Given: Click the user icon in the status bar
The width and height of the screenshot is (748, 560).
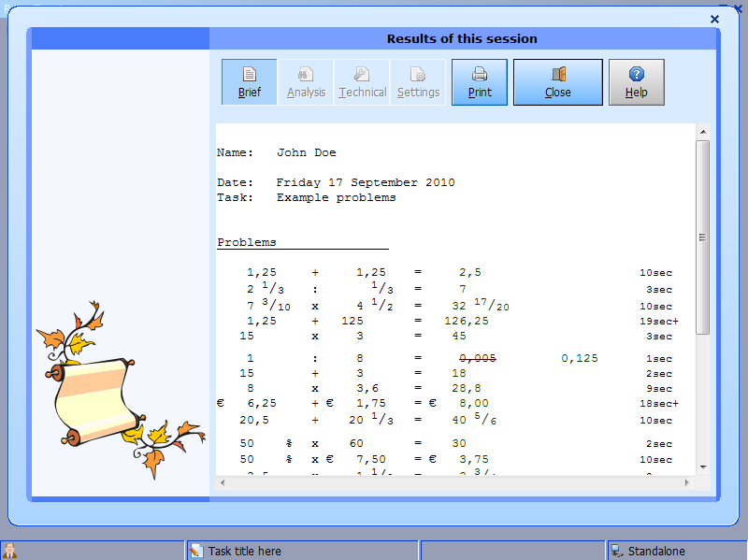Looking at the screenshot, I should point(10,551).
